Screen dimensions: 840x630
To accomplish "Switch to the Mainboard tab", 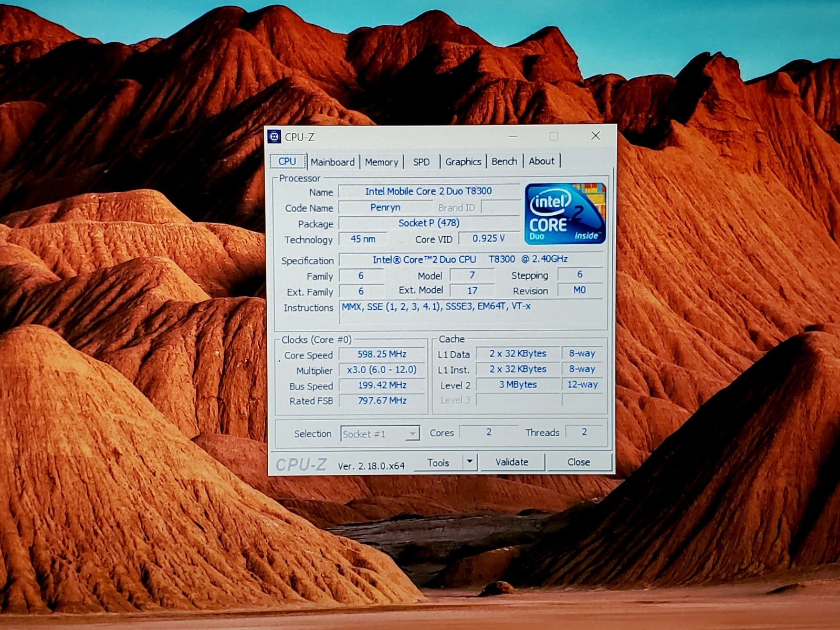I will [x=333, y=162].
